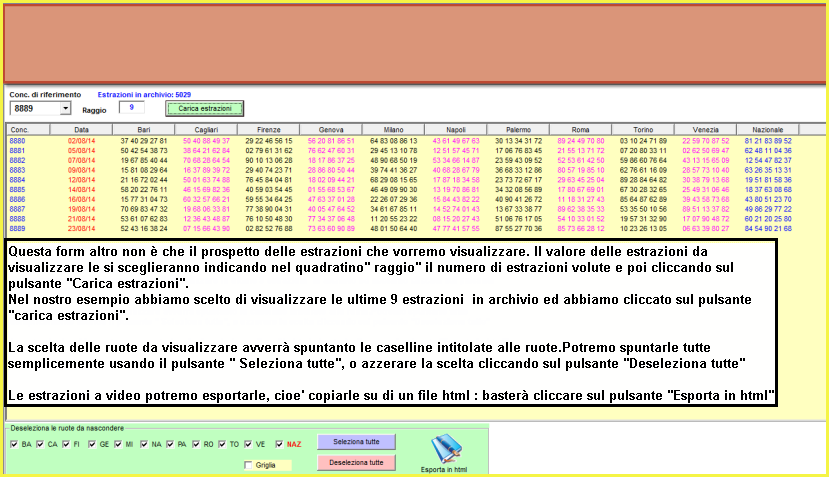Click Palermo numbers 30 13 34 31 72

click(518, 141)
